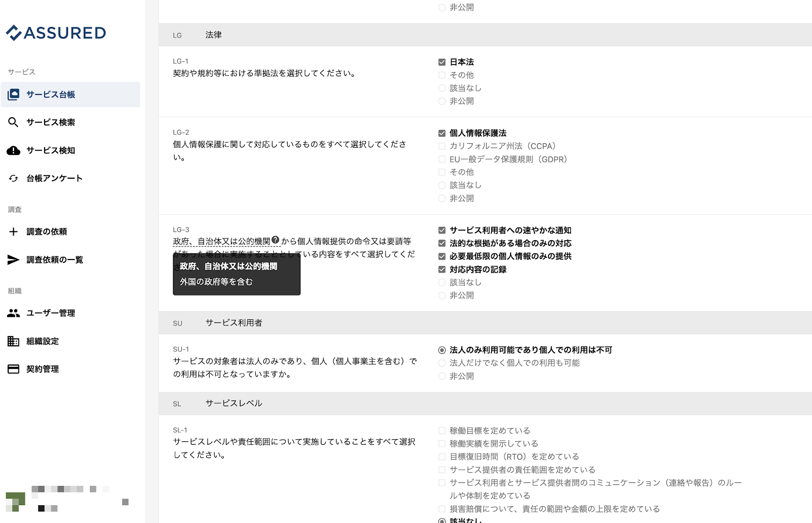The image size is (812, 523).
Task: Toggle サービス利用者への速やかな通知 checkbox
Action: point(442,231)
